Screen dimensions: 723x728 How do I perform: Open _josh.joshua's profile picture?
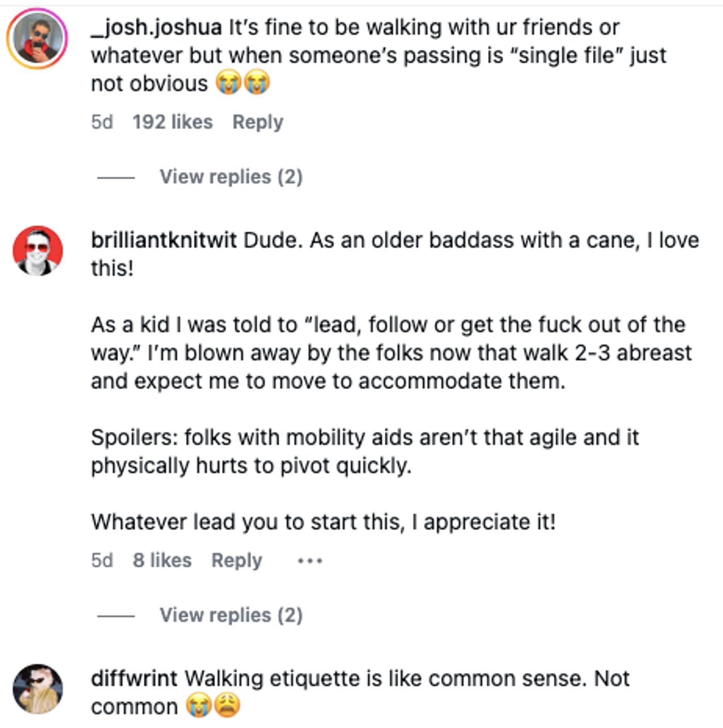click(x=37, y=38)
